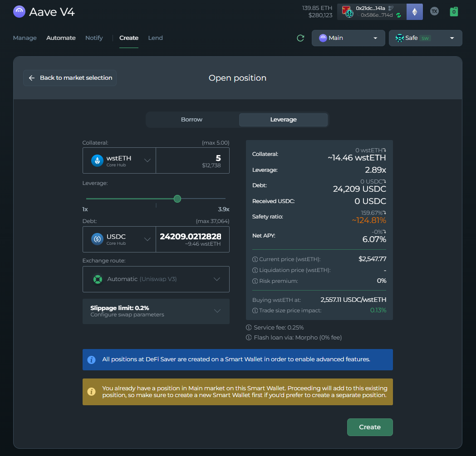Click Back to market selection button
Viewport: 476px width, 456px height.
[x=70, y=78]
